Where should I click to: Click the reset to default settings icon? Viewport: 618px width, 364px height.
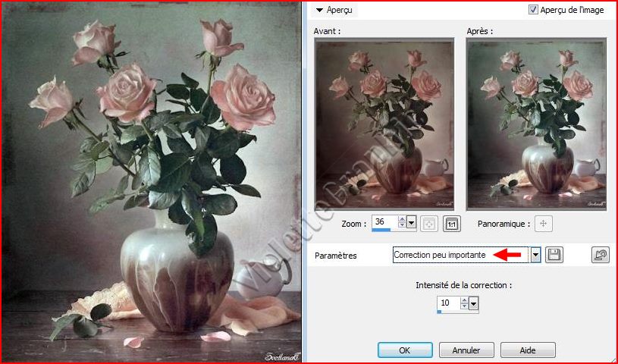click(x=600, y=256)
